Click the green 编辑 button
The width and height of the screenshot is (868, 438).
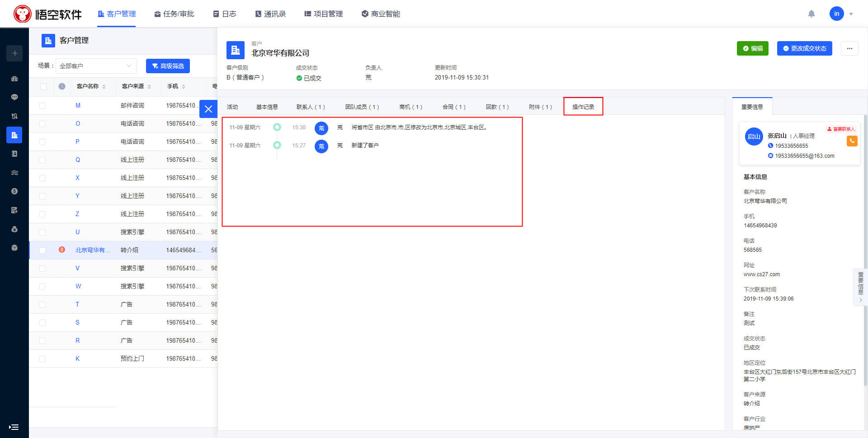point(752,48)
